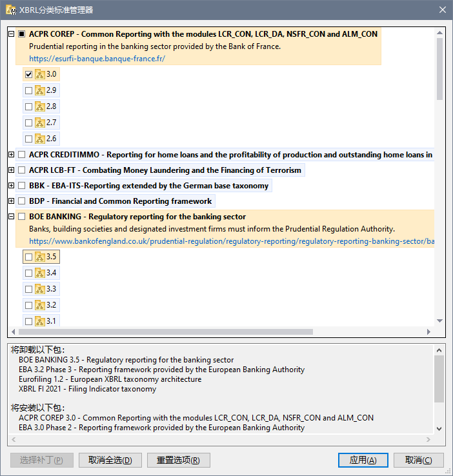
Task: Click 'EBA 3.2 Phase 3' uninstall list entry
Action: (161, 370)
